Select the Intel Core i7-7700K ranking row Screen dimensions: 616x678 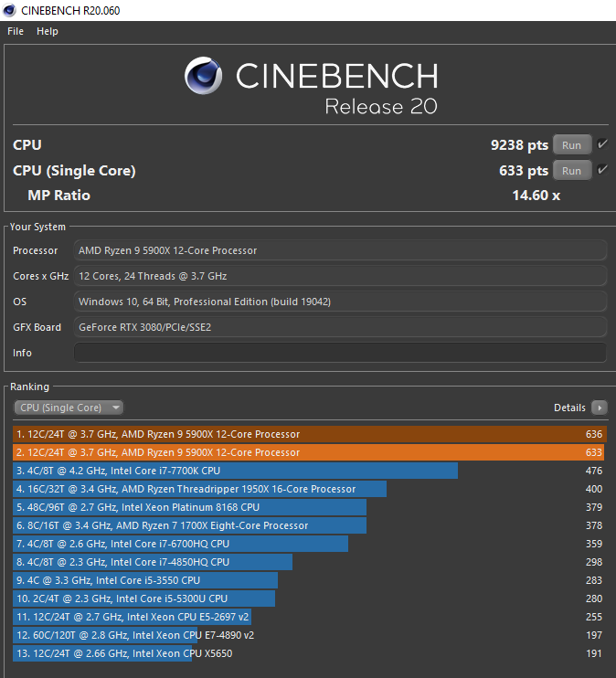click(310, 471)
